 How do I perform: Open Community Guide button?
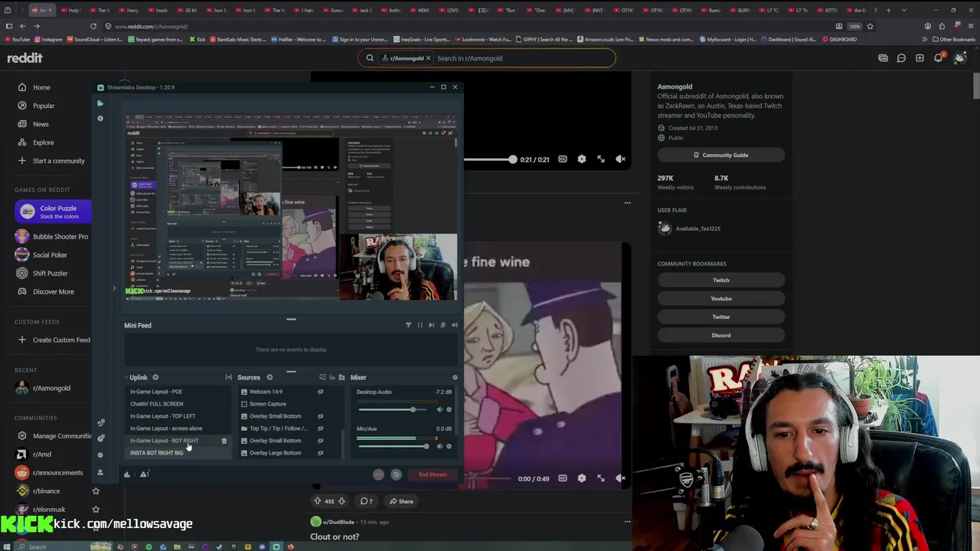click(x=721, y=155)
